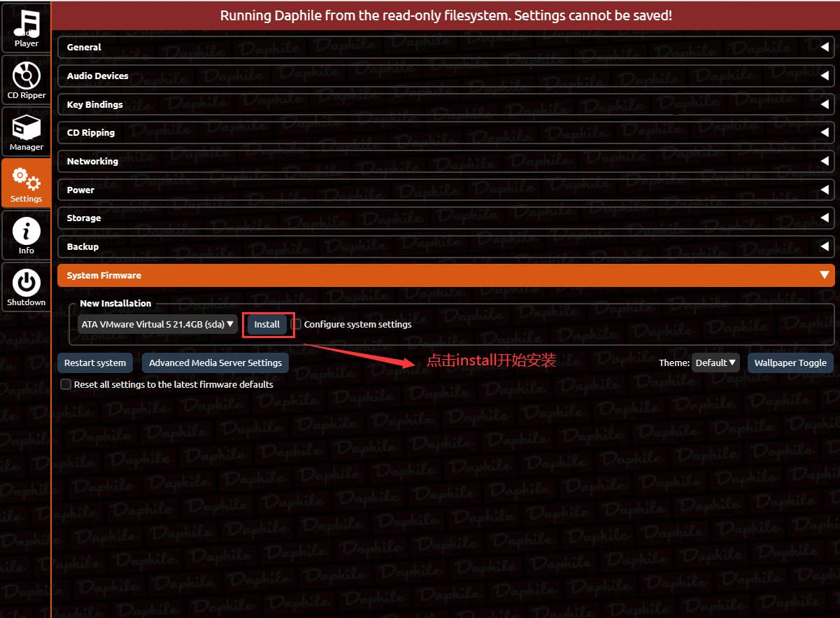Expand the Power section
The height and width of the screenshot is (618, 840).
coord(446,190)
